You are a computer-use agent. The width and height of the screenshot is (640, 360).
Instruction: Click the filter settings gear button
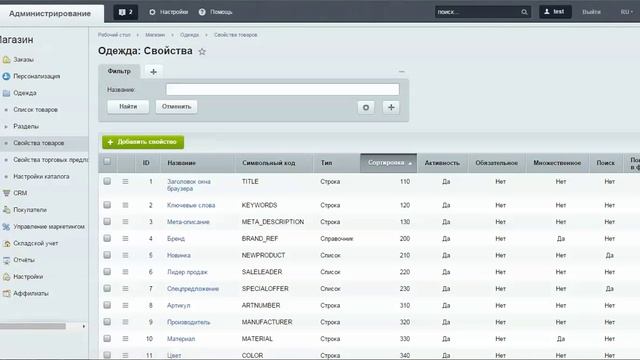click(366, 107)
